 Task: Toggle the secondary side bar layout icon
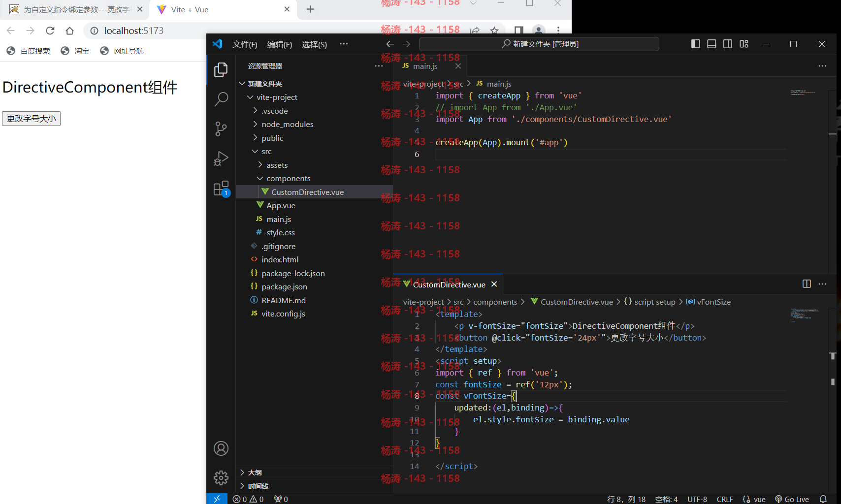728,44
